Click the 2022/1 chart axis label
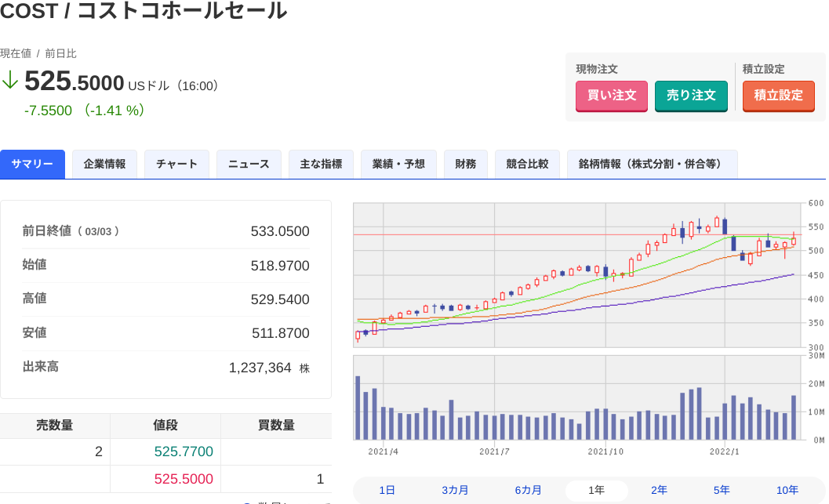This screenshot has height=504, width=829. pos(725,451)
